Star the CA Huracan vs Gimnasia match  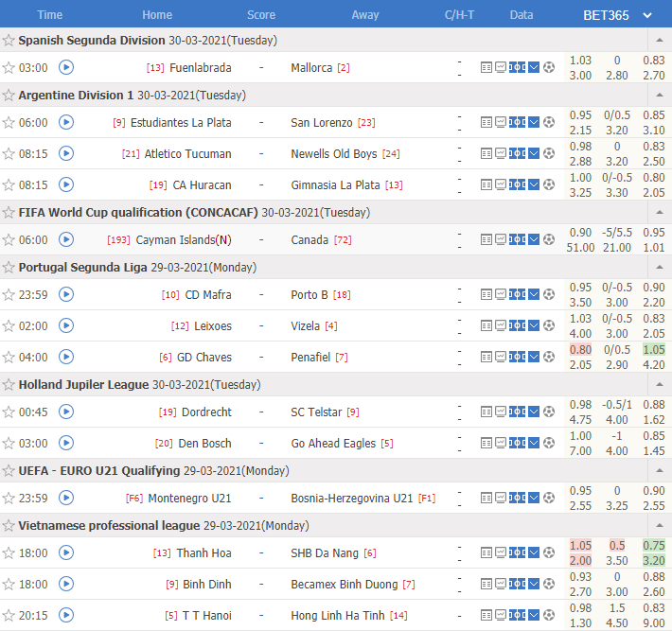[x=9, y=185]
